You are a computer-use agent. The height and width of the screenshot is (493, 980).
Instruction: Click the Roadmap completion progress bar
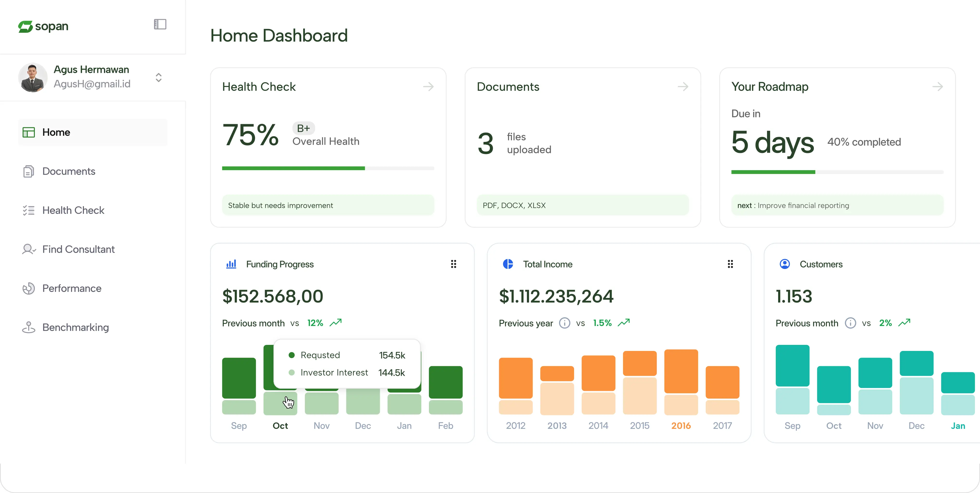(837, 172)
